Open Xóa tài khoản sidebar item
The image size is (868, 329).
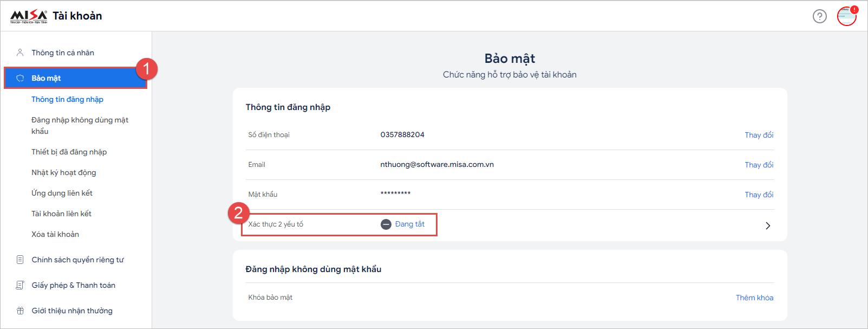click(55, 234)
